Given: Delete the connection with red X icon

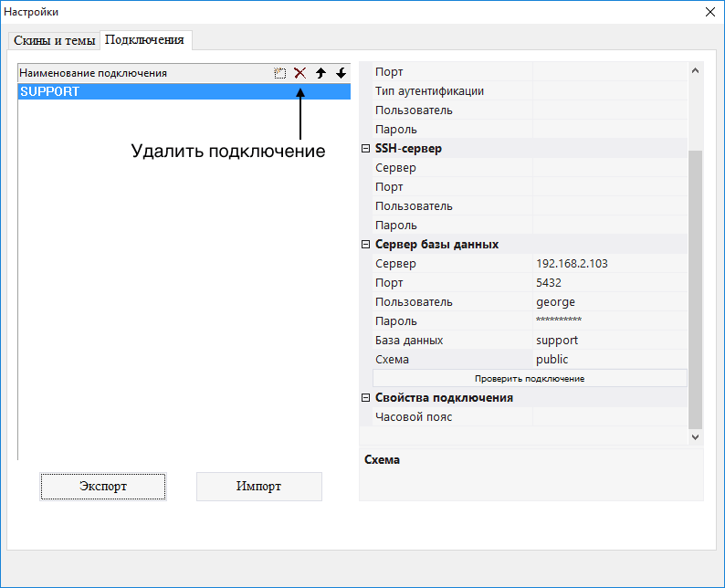Looking at the screenshot, I should point(299,73).
